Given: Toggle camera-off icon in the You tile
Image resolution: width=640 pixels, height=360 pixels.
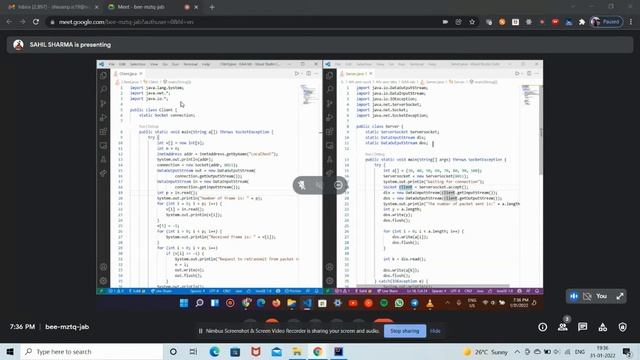Looking at the screenshot, I should pos(587,296).
